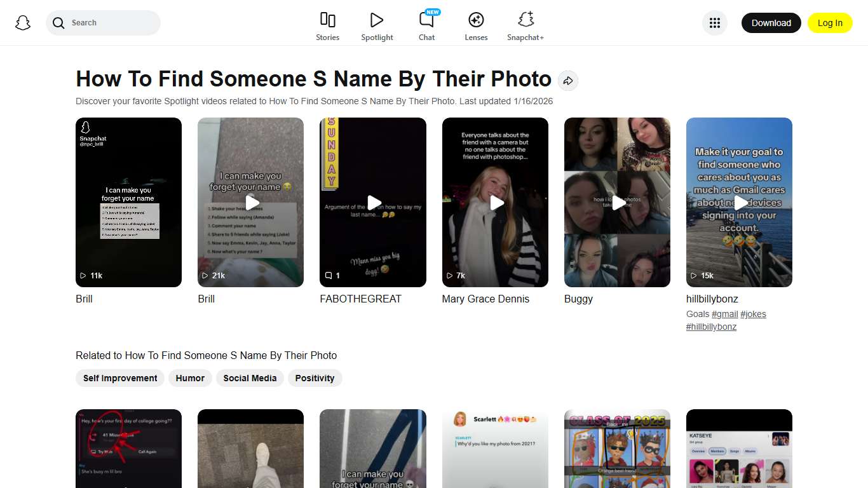Open the #hillbillybonz hashtag link
The width and height of the screenshot is (868, 488).
[711, 327]
